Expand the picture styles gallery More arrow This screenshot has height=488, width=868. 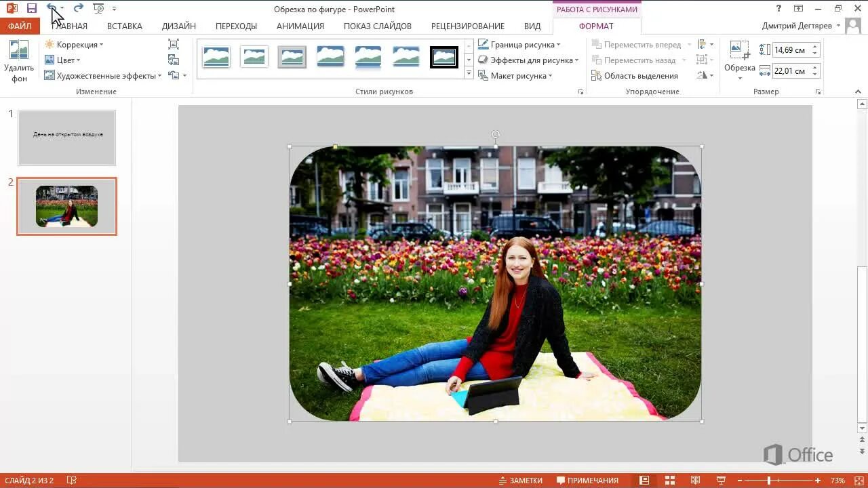click(469, 73)
